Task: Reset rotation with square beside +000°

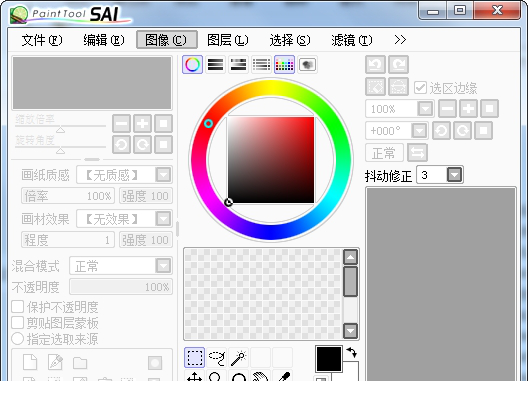Action: 483,130
